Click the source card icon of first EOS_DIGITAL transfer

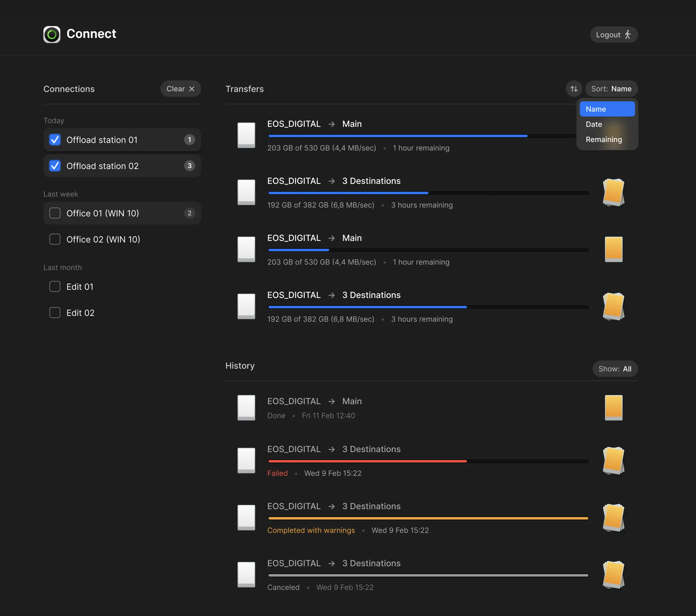(246, 135)
